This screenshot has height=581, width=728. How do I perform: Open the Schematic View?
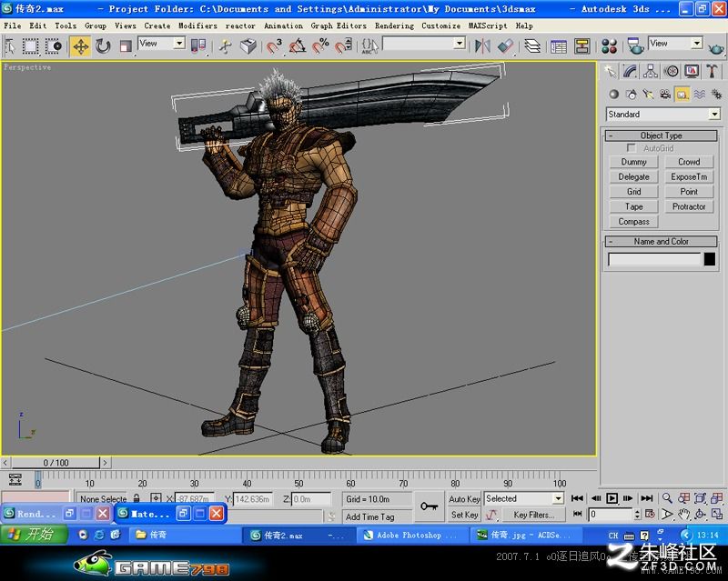coord(581,46)
